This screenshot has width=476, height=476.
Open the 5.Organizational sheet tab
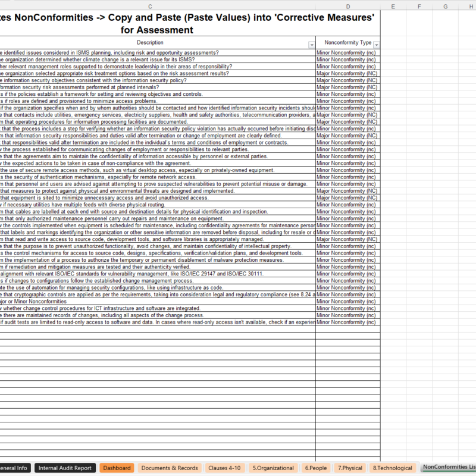point(273,468)
